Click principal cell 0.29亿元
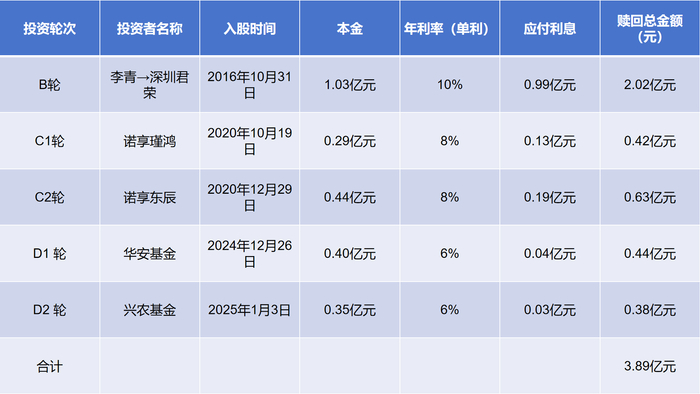Screen dimensions: 700x394 coord(350,141)
